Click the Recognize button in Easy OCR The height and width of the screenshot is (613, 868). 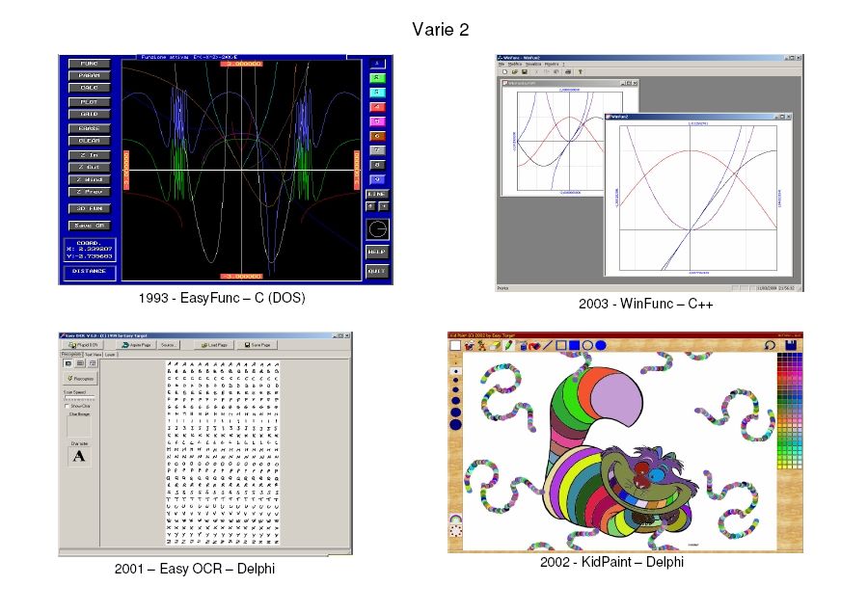coord(80,379)
